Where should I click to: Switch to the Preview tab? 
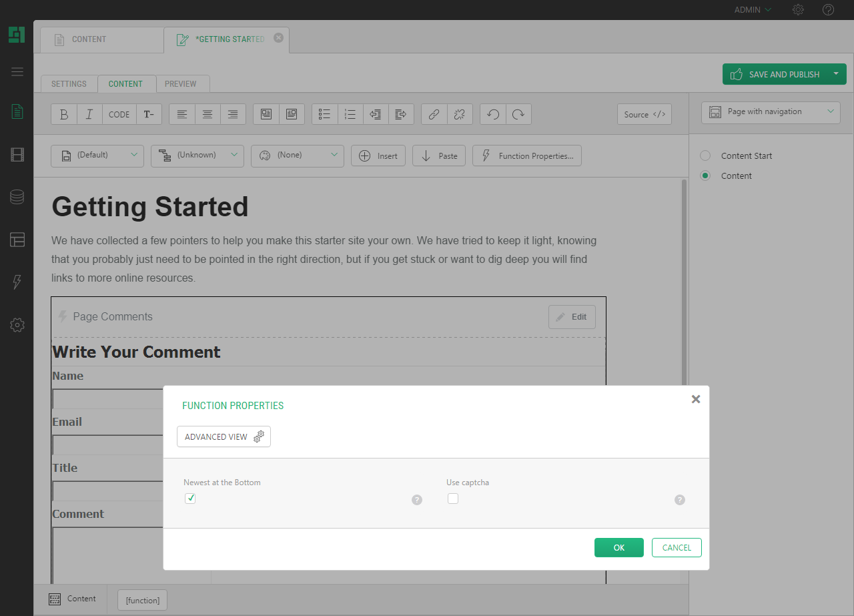click(181, 84)
